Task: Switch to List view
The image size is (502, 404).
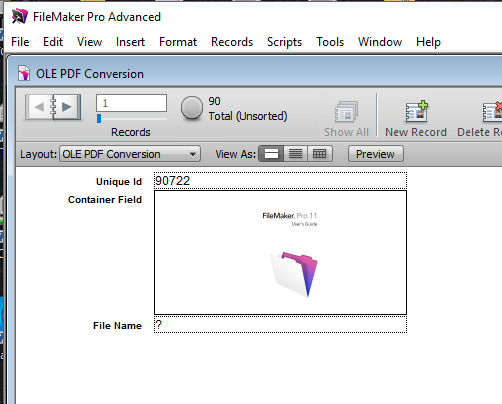Action: (295, 154)
